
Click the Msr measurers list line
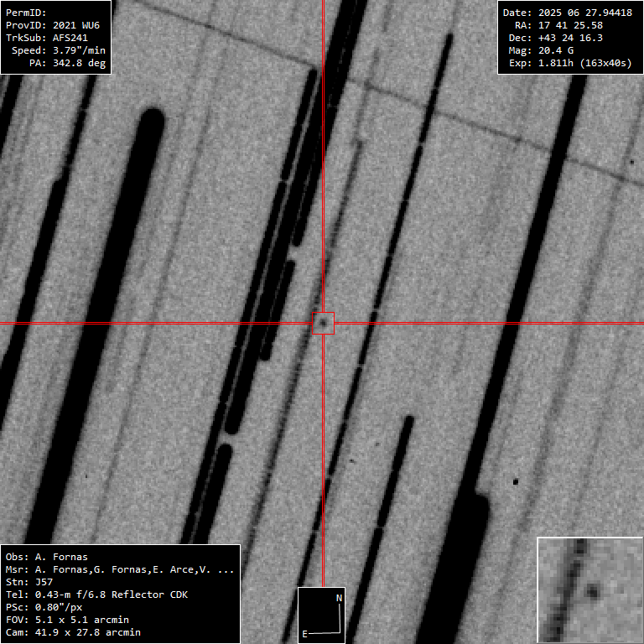tap(120, 569)
